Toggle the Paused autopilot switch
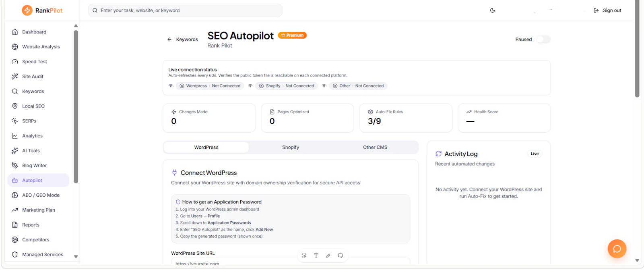This screenshot has width=644, height=270. click(x=543, y=39)
